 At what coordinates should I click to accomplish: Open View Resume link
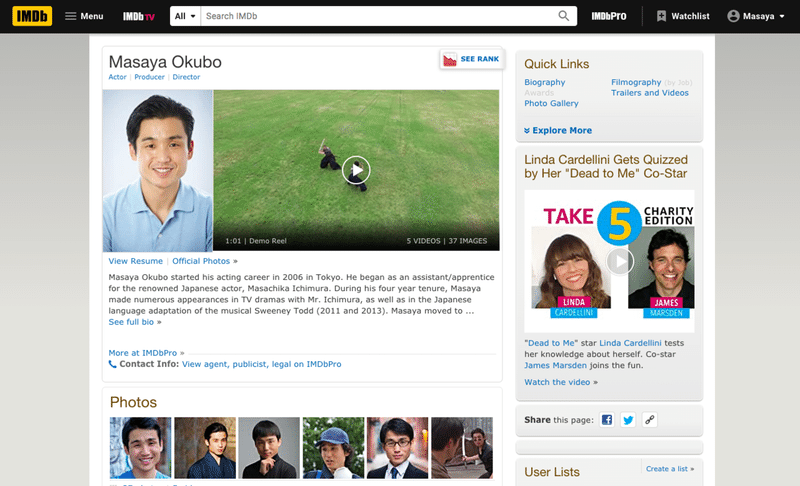click(135, 261)
